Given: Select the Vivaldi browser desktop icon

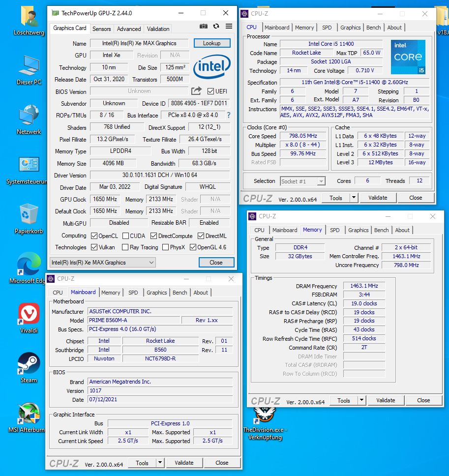Looking at the screenshot, I should [x=29, y=318].
